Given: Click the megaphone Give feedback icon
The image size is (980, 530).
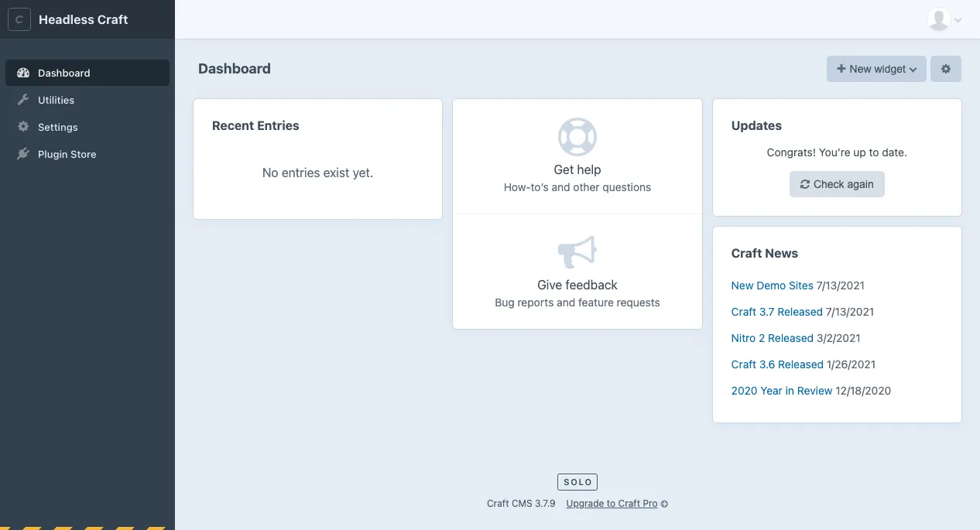Looking at the screenshot, I should (577, 252).
